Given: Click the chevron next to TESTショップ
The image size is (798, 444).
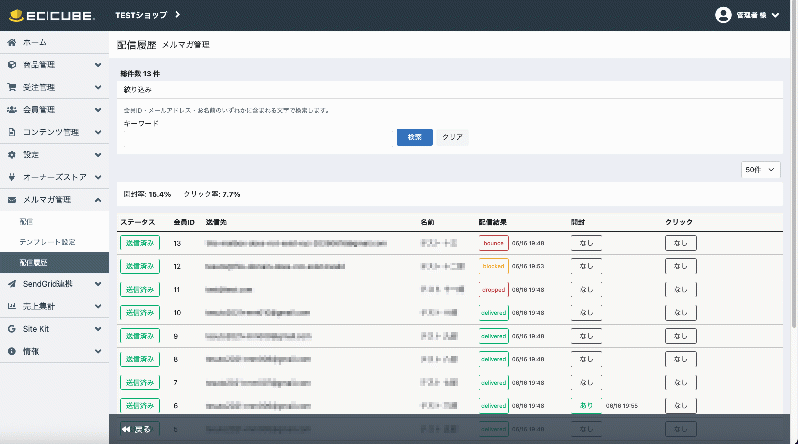Looking at the screenshot, I should click(178, 15).
